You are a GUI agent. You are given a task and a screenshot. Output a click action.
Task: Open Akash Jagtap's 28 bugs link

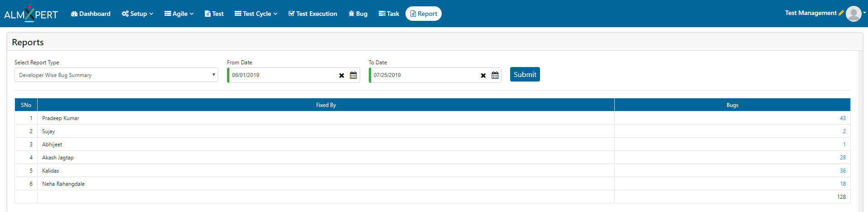click(843, 158)
